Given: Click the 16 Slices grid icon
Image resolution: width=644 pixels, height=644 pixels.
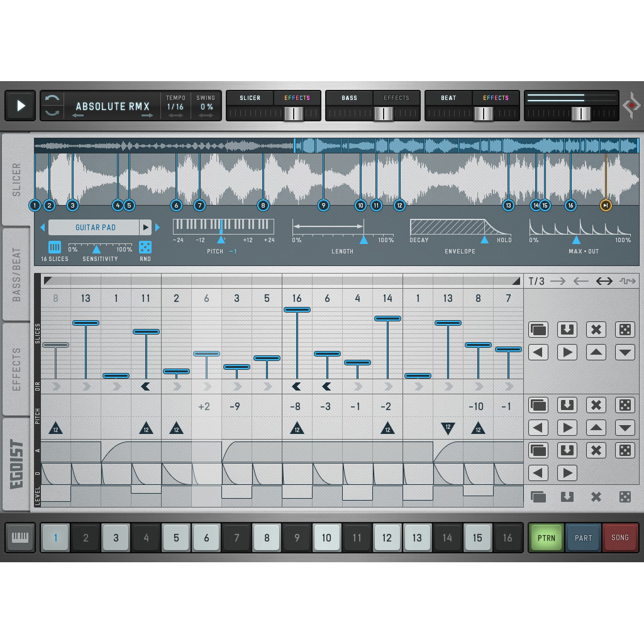Looking at the screenshot, I should (55, 247).
